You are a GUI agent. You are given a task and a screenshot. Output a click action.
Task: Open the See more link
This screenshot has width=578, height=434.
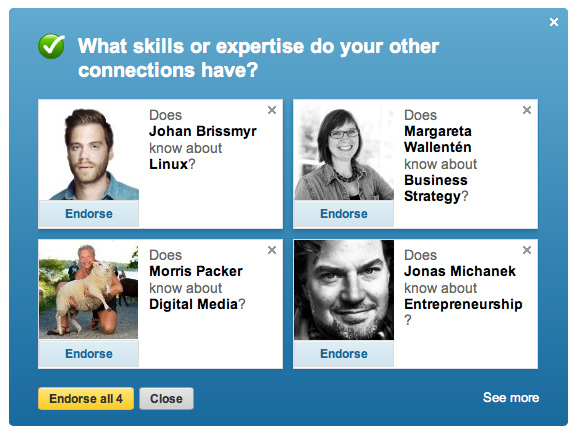(511, 397)
